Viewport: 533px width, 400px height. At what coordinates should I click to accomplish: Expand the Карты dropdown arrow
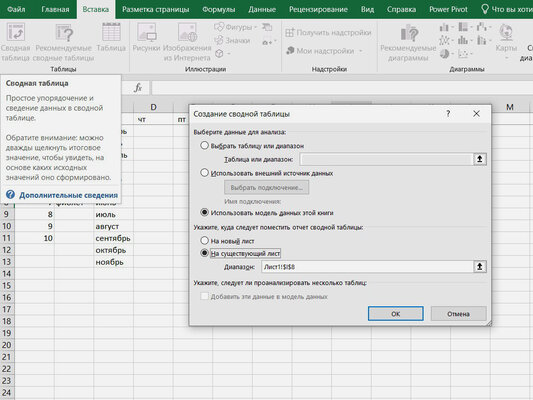click(506, 58)
